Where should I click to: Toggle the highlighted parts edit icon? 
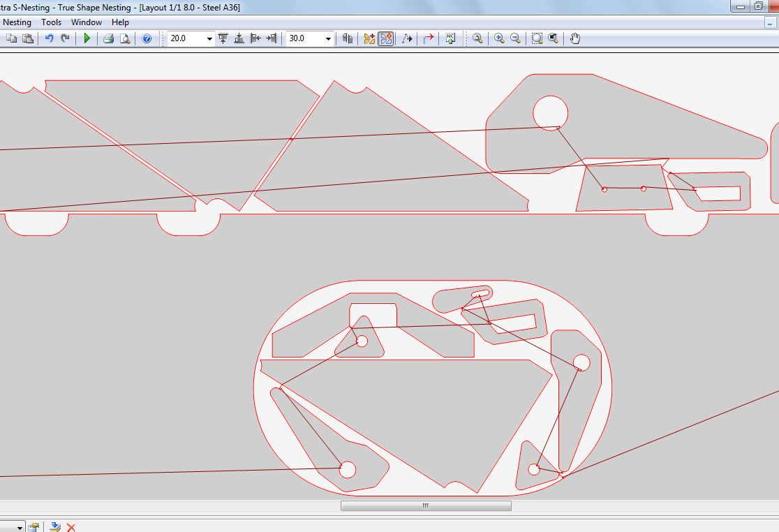(x=386, y=38)
